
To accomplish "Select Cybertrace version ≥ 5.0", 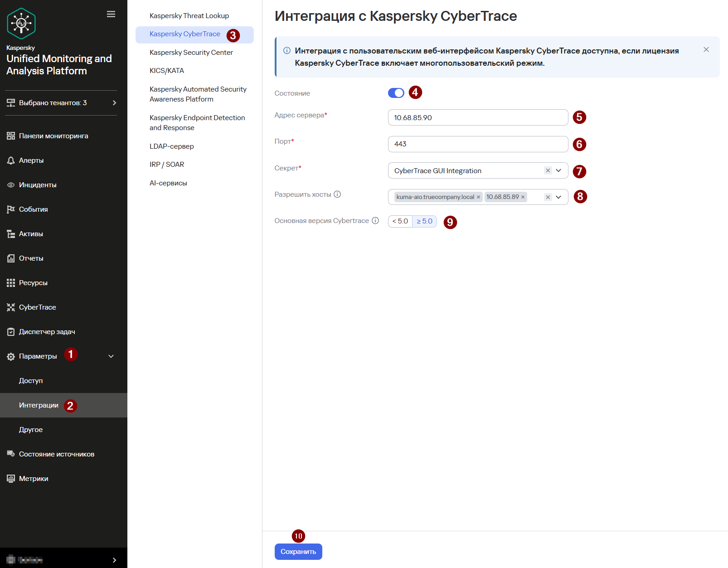I will [x=425, y=221].
